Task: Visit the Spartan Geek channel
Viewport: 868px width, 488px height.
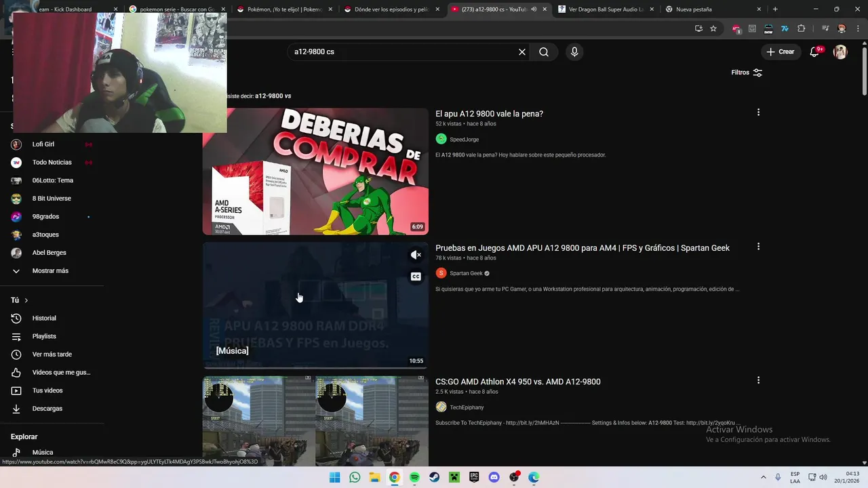Action: pyautogui.click(x=466, y=273)
